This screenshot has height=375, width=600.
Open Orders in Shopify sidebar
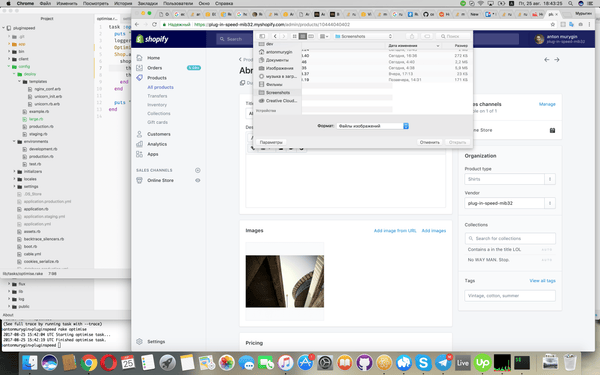(155, 68)
